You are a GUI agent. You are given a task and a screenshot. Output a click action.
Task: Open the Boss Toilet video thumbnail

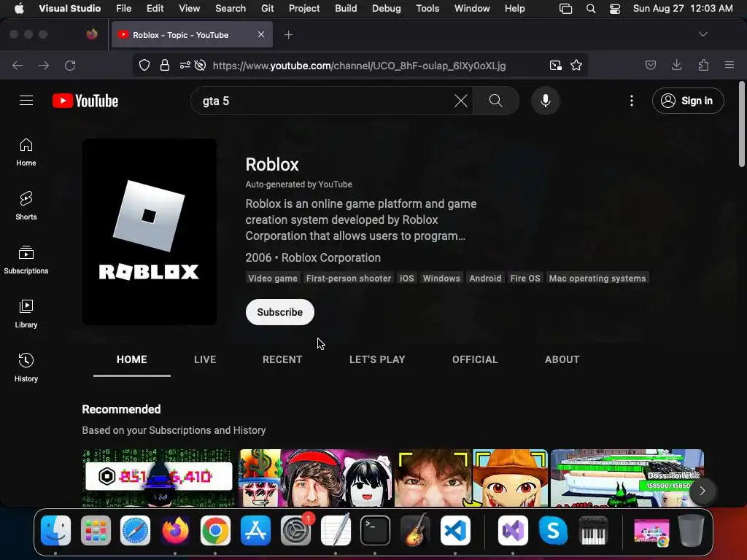627,478
